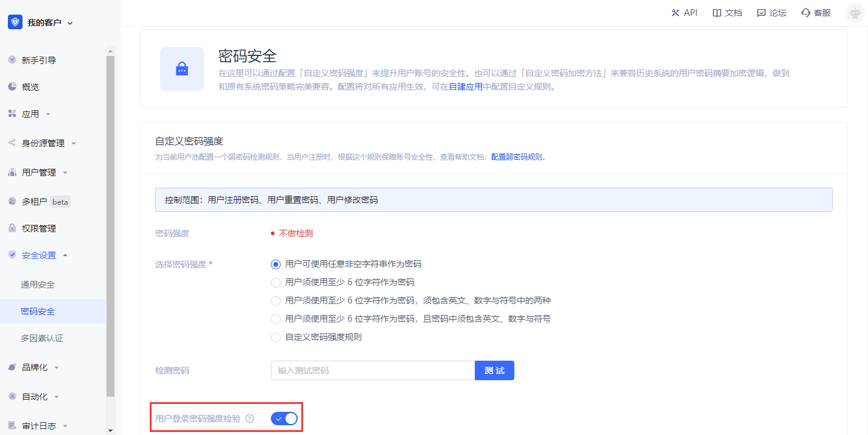Focus the 输入测试密码 input field
868x435 pixels.
pyautogui.click(x=373, y=370)
